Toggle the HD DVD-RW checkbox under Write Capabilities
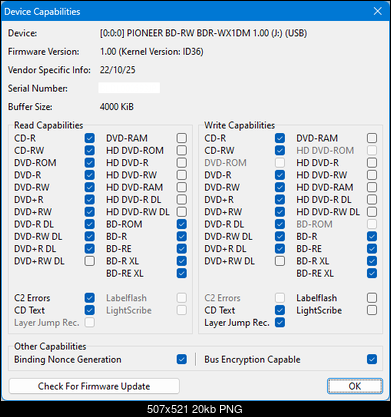391x417 pixels. coord(372,175)
